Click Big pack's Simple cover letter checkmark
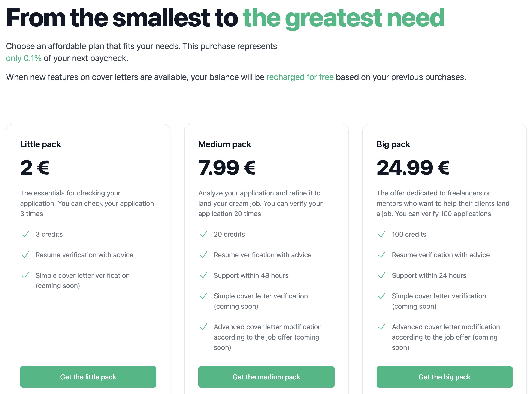Viewport: 532px width, 394px height. coord(381,296)
